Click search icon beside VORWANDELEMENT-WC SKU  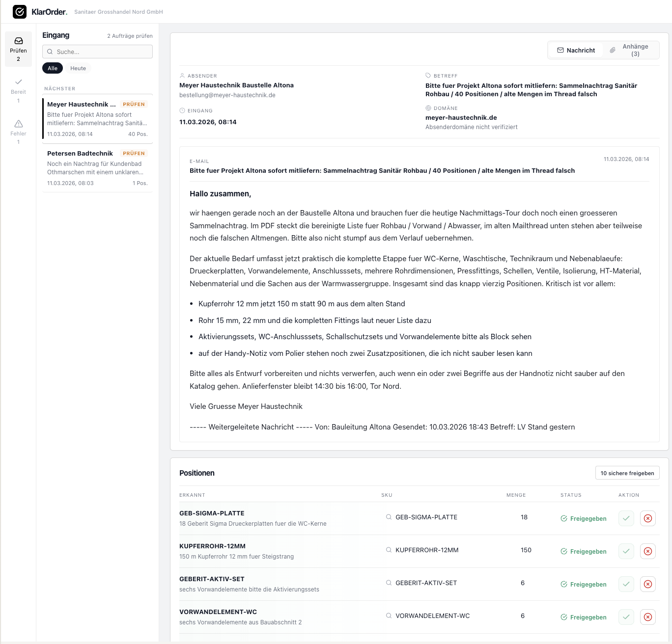pyautogui.click(x=389, y=616)
